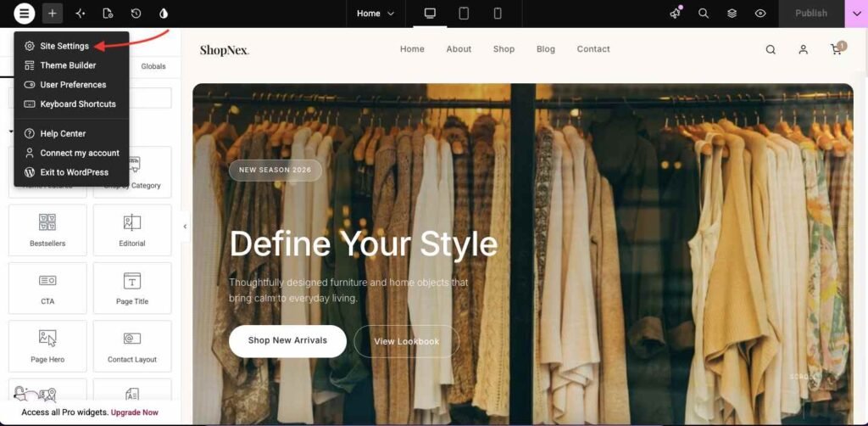
Task: Open the Shop link in site navigation
Action: point(504,49)
